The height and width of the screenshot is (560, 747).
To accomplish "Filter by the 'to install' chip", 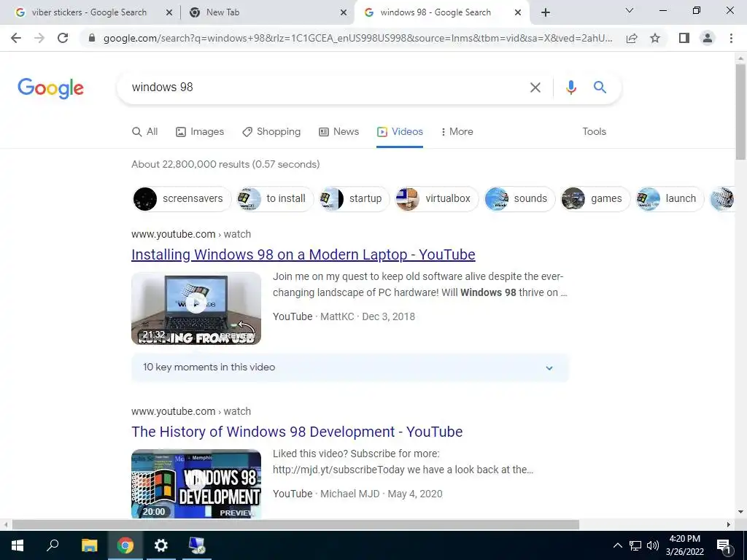I will click(x=275, y=198).
